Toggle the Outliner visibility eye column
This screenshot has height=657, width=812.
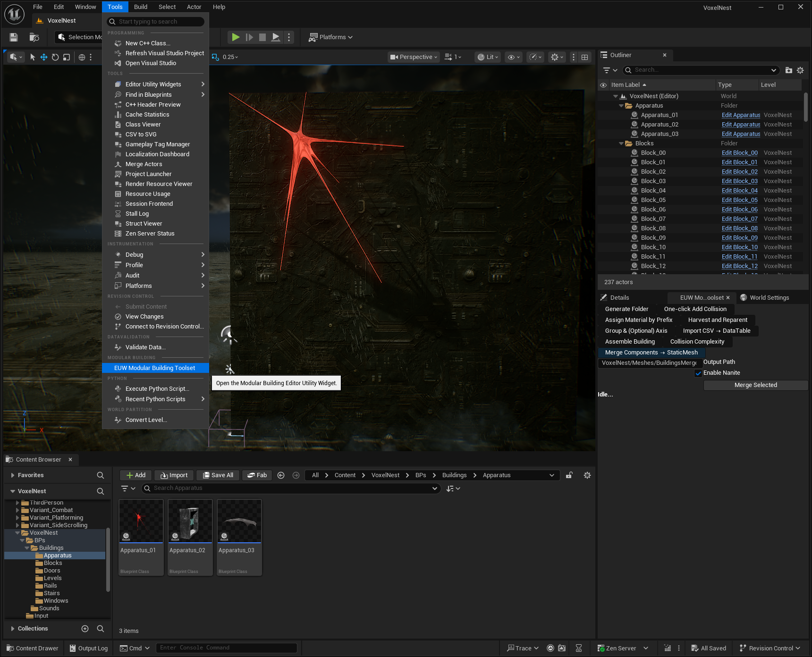click(603, 85)
